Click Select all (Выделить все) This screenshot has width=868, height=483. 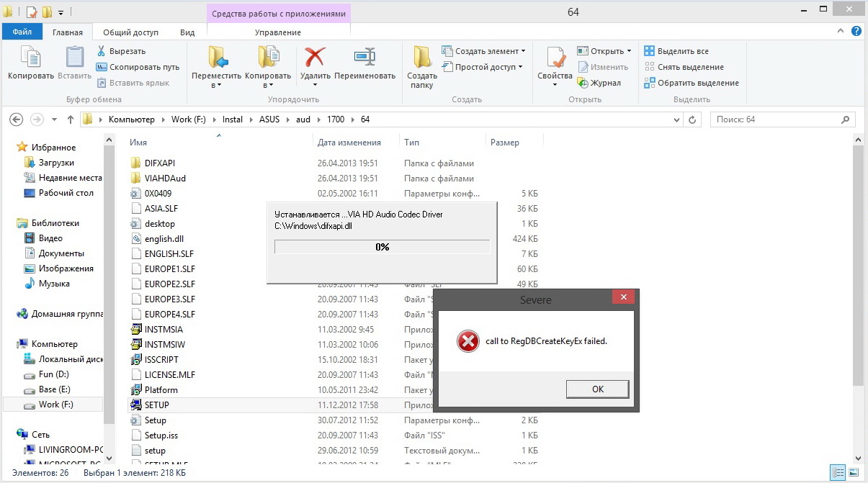tap(682, 51)
